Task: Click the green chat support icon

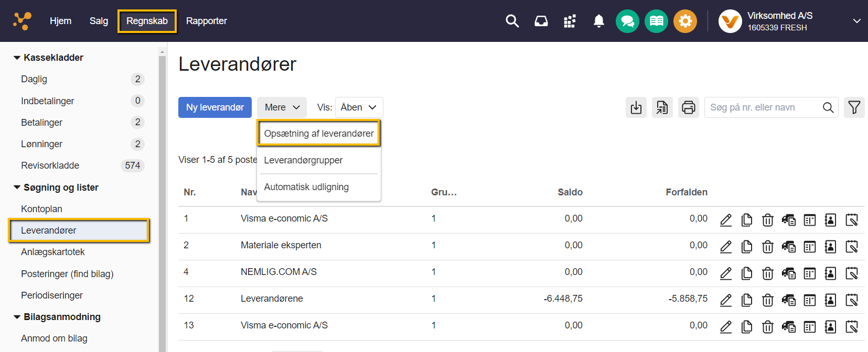Action: 627,21
